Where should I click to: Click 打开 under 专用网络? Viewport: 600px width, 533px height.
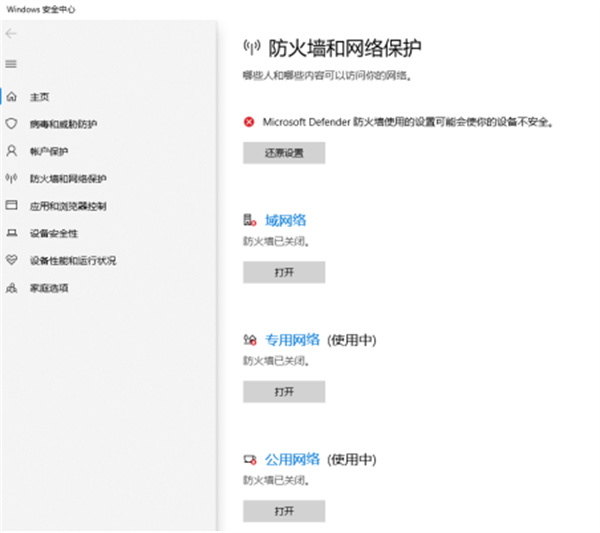(x=284, y=392)
